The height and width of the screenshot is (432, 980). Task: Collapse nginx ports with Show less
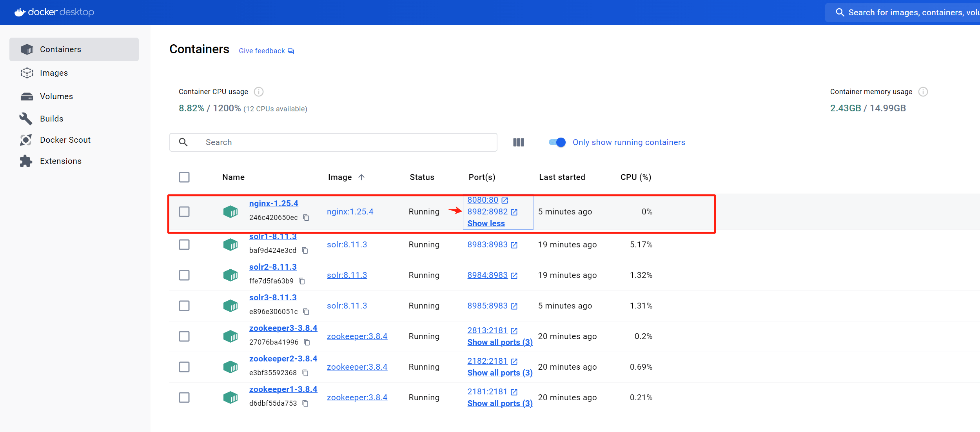click(x=486, y=223)
